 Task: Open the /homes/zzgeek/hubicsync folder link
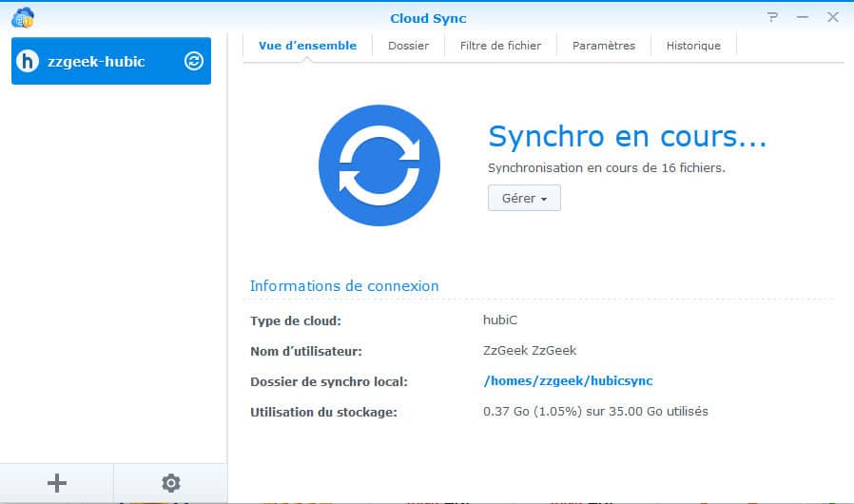(x=568, y=381)
